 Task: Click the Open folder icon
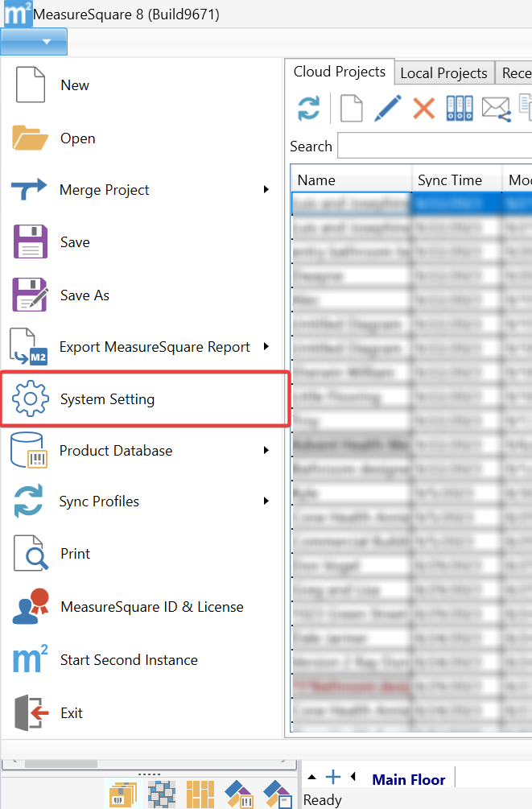pos(30,138)
